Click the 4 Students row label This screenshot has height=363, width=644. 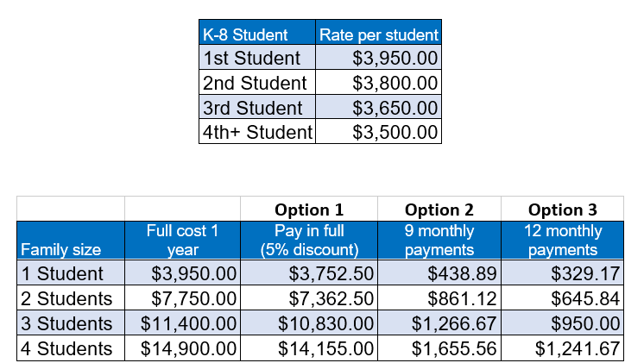click(71, 348)
